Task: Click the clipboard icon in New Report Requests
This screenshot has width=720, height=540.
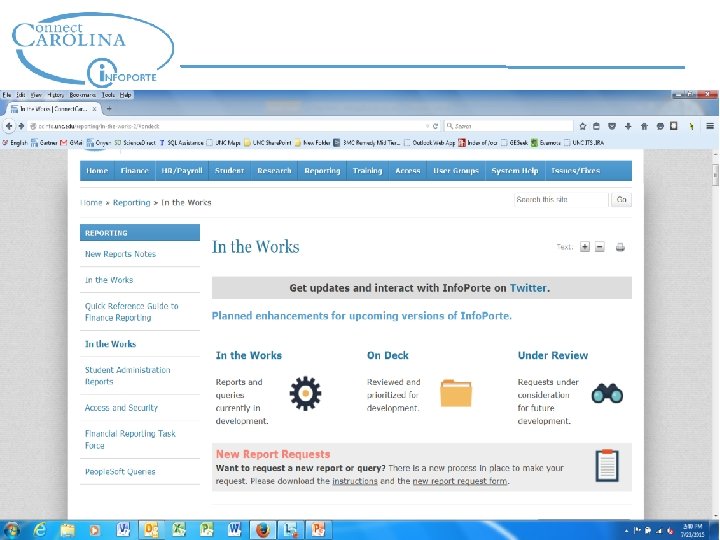Action: [607, 466]
